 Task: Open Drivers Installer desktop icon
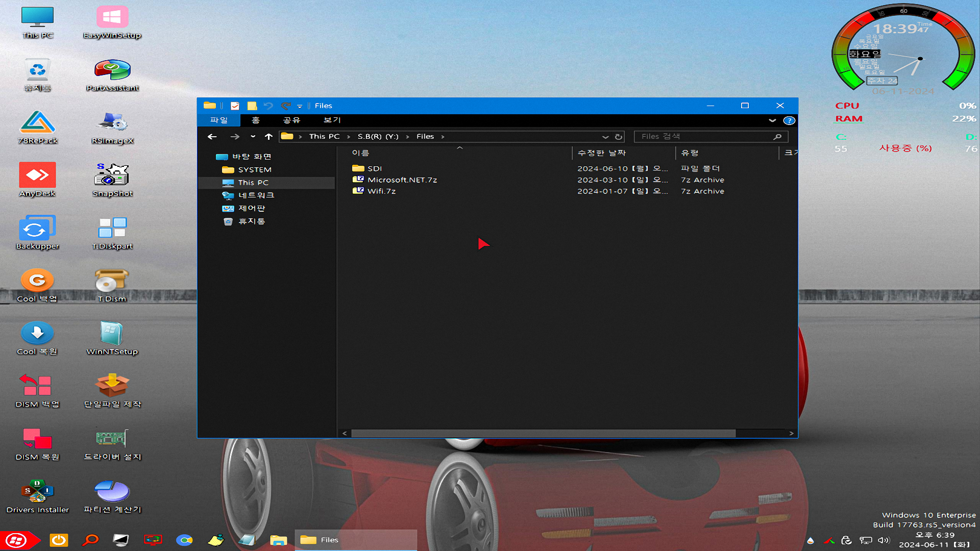click(x=37, y=496)
